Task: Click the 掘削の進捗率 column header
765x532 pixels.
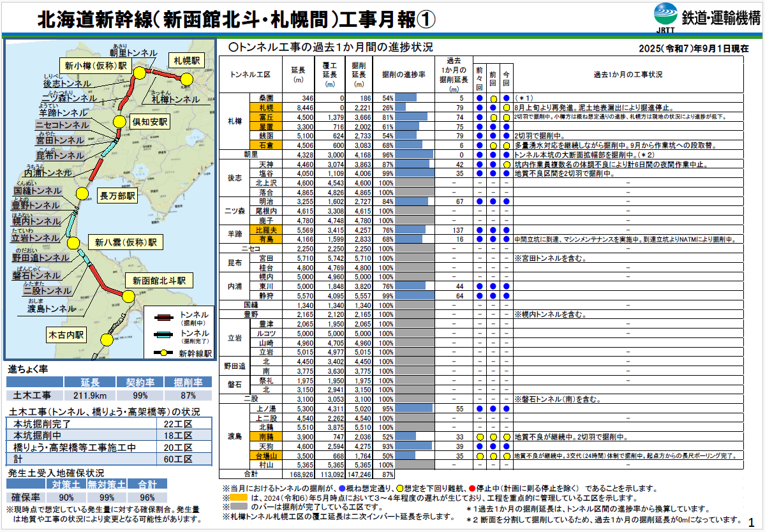Action: click(403, 74)
